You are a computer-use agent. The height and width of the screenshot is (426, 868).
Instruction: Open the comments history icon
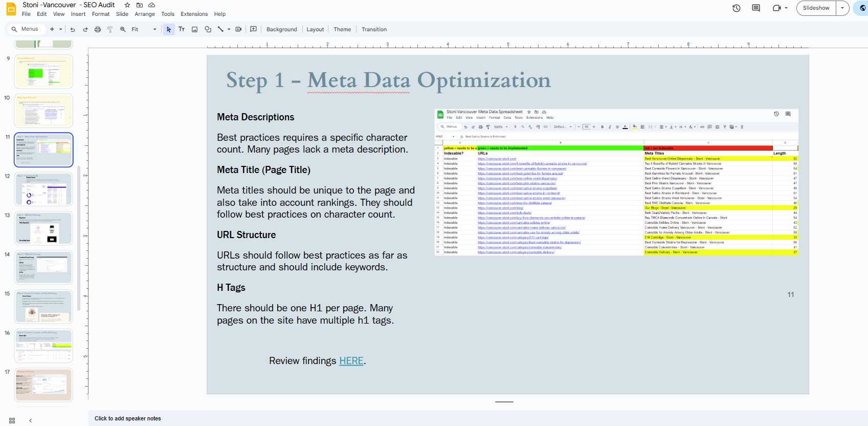(756, 8)
